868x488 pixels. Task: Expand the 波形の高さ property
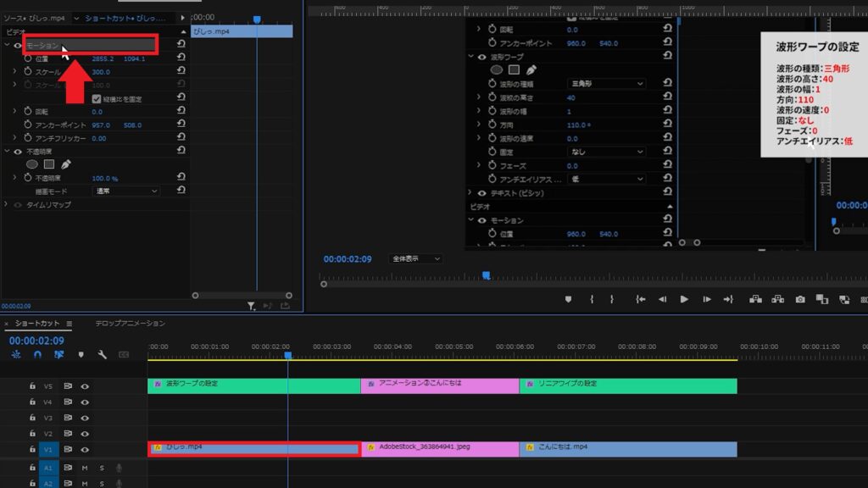479,97
